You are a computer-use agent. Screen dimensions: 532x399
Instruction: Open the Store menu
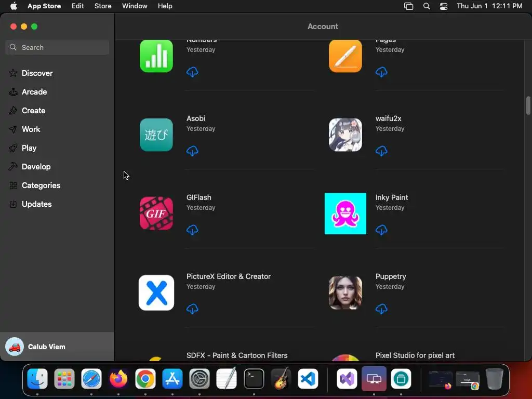click(x=103, y=6)
